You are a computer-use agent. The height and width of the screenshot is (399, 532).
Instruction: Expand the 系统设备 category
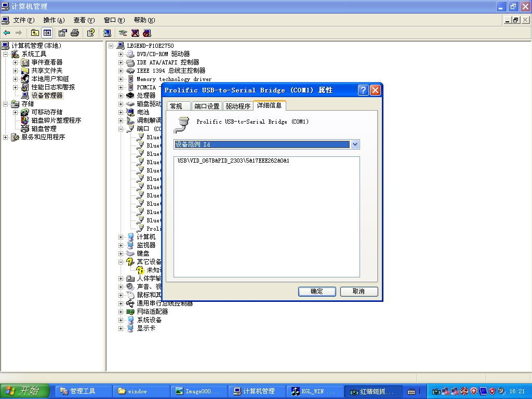coord(121,320)
